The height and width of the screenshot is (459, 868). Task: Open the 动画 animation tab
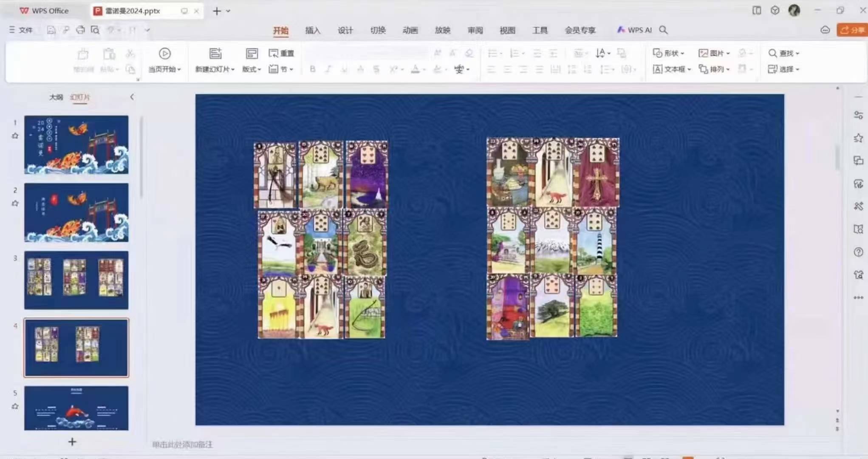[x=410, y=30]
